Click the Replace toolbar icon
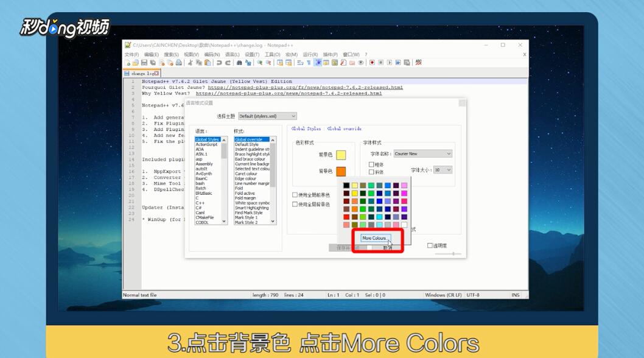Image resolution: width=644 pixels, height=358 pixels. (248, 63)
